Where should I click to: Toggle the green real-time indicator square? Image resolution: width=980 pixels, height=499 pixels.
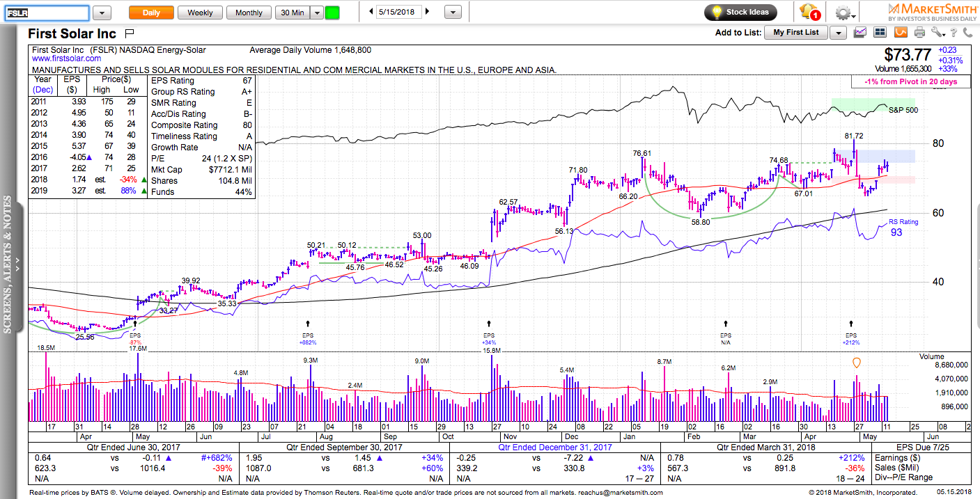tap(332, 13)
